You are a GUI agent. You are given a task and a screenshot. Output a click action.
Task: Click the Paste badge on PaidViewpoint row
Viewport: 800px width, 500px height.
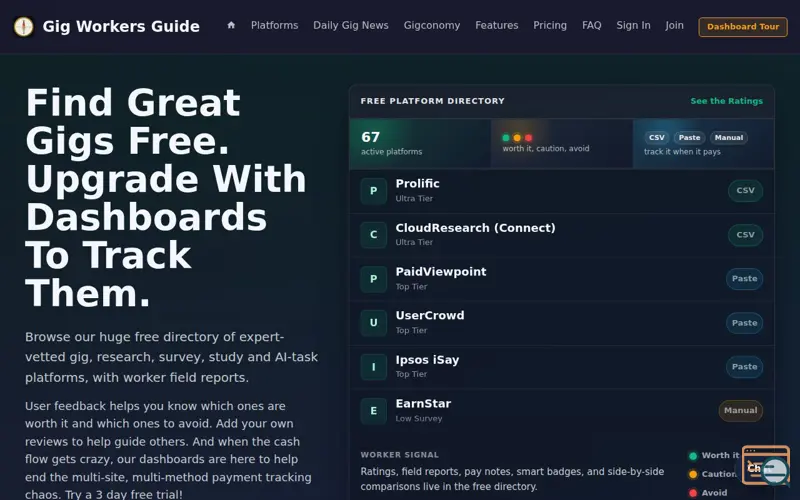[744, 279]
